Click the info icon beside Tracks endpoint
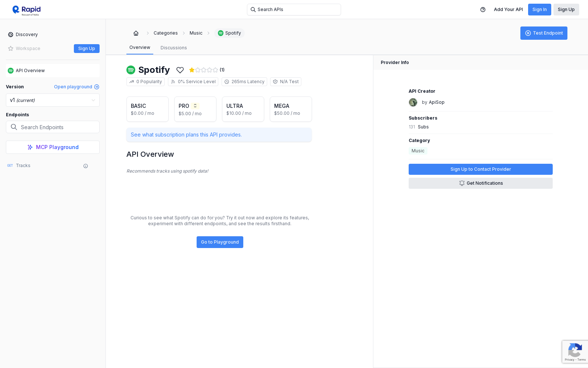 (x=86, y=166)
